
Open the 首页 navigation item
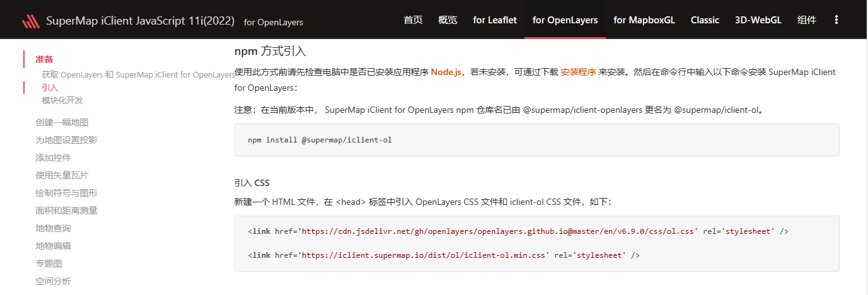pyautogui.click(x=413, y=20)
